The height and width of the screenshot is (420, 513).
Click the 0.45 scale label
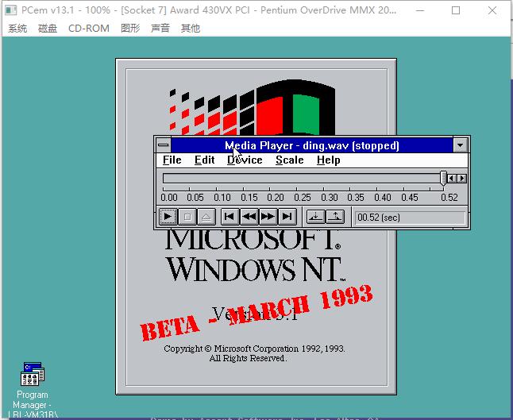pos(410,198)
